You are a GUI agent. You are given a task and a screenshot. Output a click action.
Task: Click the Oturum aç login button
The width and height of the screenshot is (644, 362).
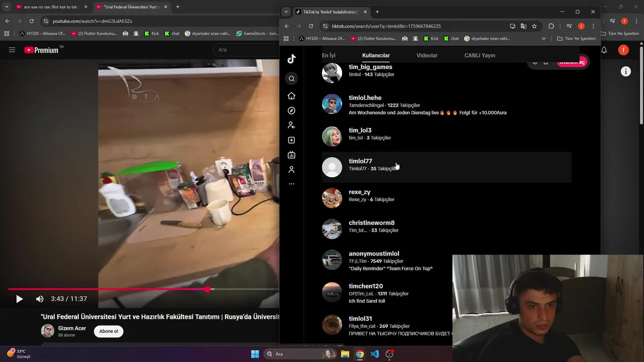coord(572,62)
